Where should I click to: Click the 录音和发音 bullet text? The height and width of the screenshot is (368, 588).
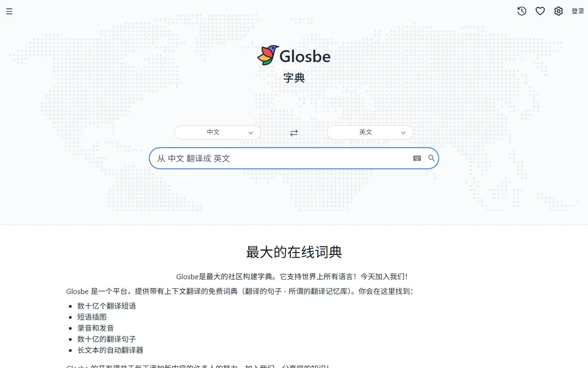point(96,328)
